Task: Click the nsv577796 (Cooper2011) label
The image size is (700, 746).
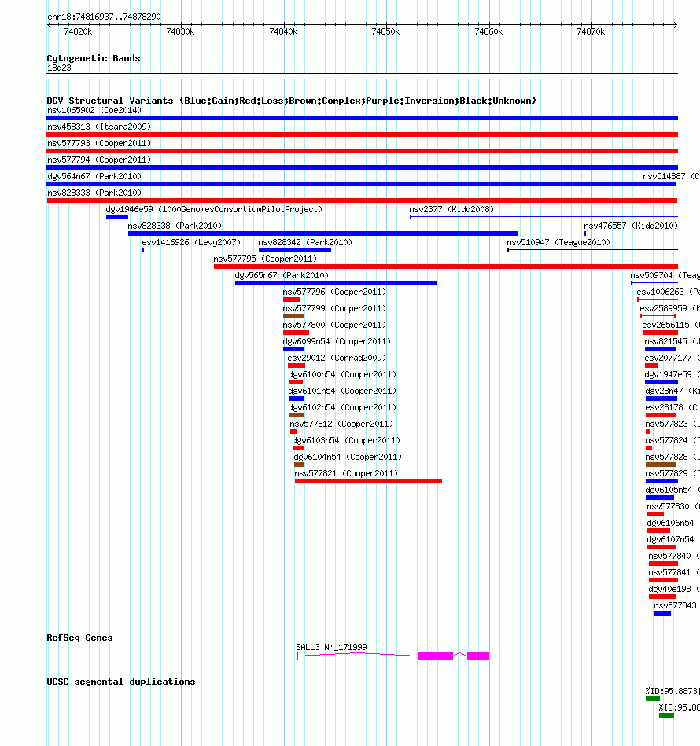Action: click(x=334, y=292)
